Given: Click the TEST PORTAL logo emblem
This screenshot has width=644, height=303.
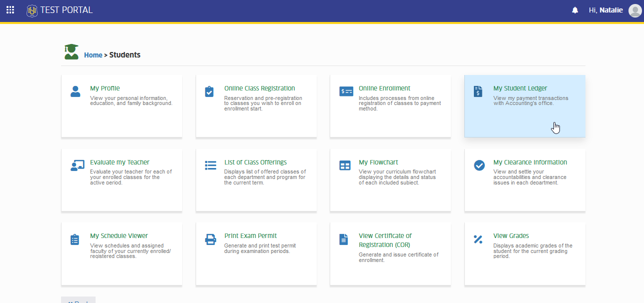Looking at the screenshot, I should click(32, 10).
